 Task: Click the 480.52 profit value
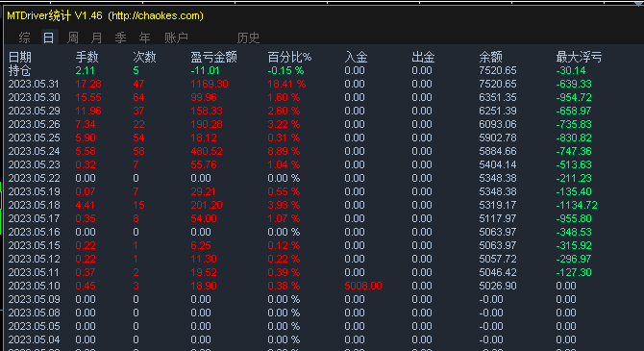(x=207, y=151)
